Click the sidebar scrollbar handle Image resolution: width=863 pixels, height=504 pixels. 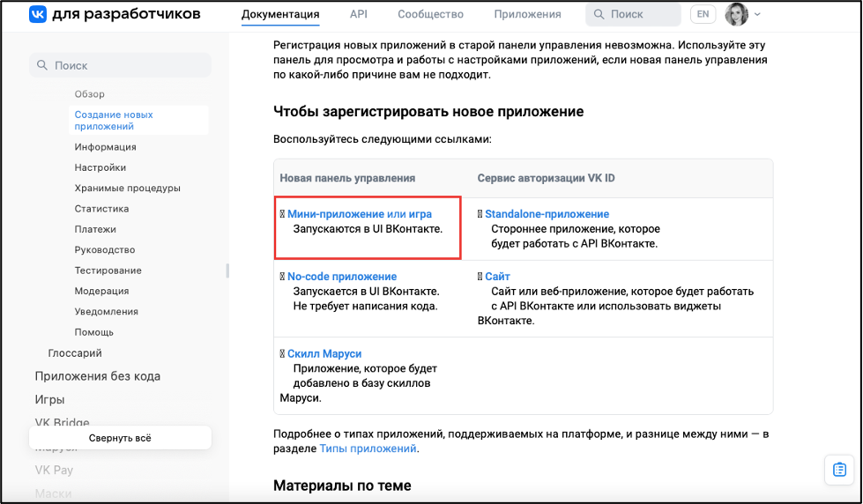click(227, 271)
